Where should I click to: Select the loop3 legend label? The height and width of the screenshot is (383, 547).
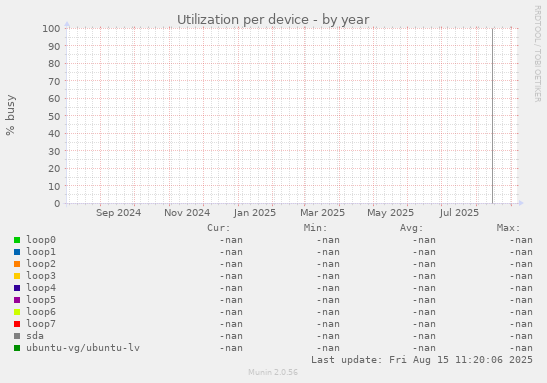[x=41, y=276]
